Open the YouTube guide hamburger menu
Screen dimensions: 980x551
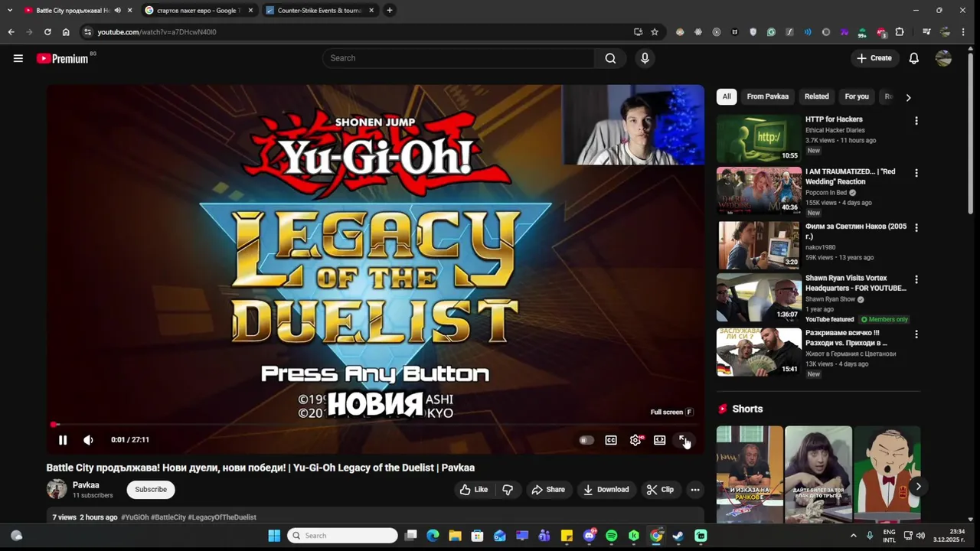18,58
